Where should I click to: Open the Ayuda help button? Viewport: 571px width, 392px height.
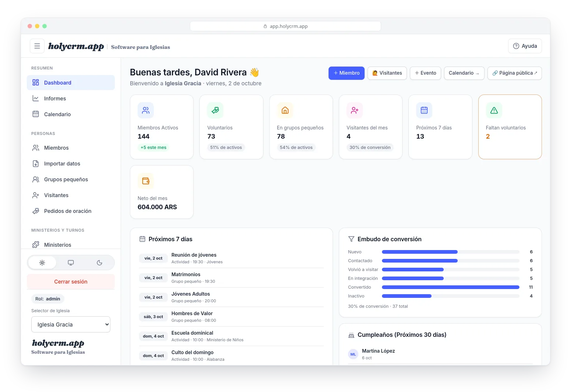pos(525,46)
